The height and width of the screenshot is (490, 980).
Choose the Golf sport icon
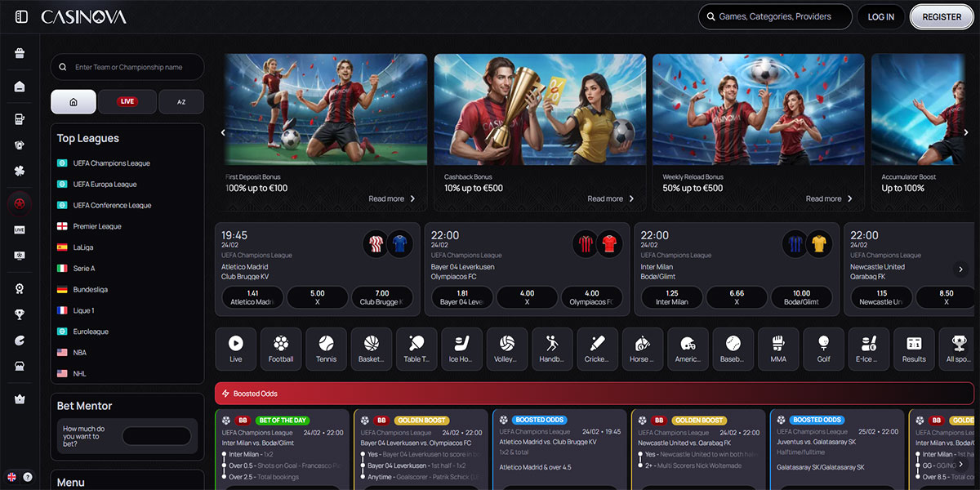(x=823, y=349)
